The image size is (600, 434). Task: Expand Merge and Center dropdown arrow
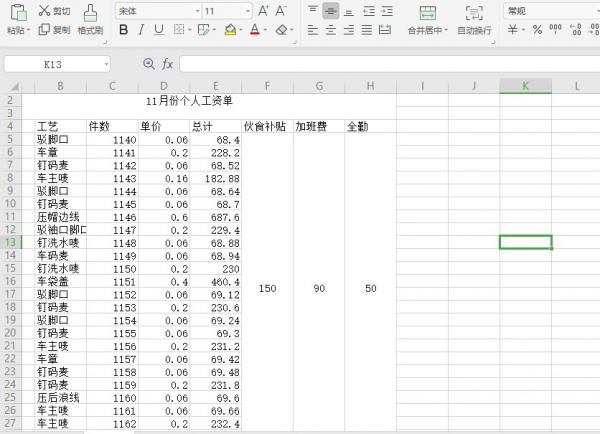446,30
